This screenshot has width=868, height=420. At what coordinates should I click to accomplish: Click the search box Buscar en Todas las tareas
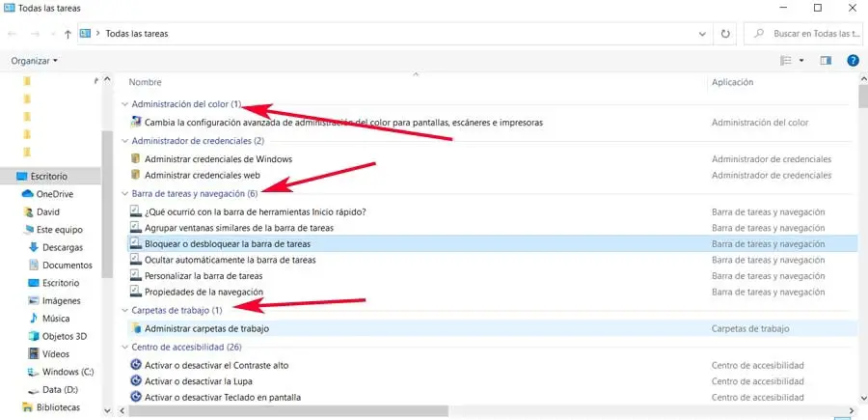coord(801,34)
